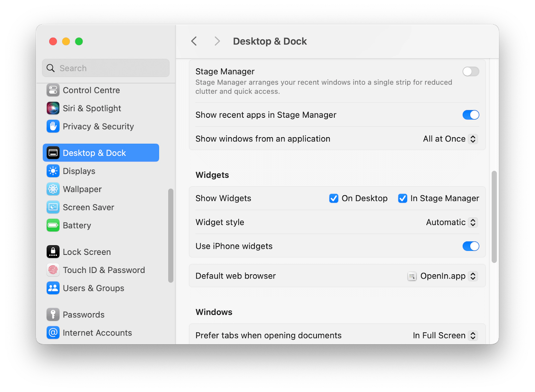Open Siri & Spotlight settings via its icon

(x=53, y=108)
